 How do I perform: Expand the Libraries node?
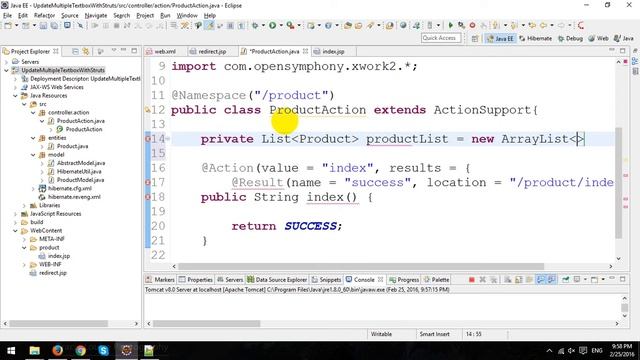tap(24, 205)
